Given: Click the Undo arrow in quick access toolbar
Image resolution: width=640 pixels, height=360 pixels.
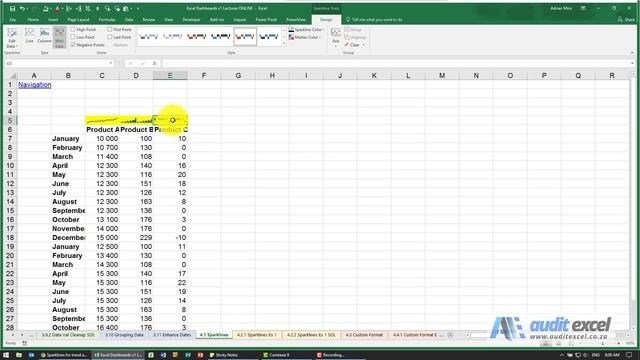Looking at the screenshot, I should (22, 8).
